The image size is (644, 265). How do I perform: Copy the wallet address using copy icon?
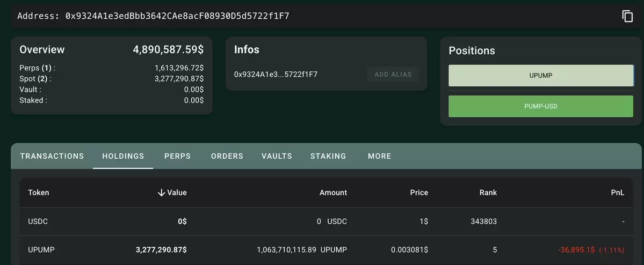(x=627, y=17)
